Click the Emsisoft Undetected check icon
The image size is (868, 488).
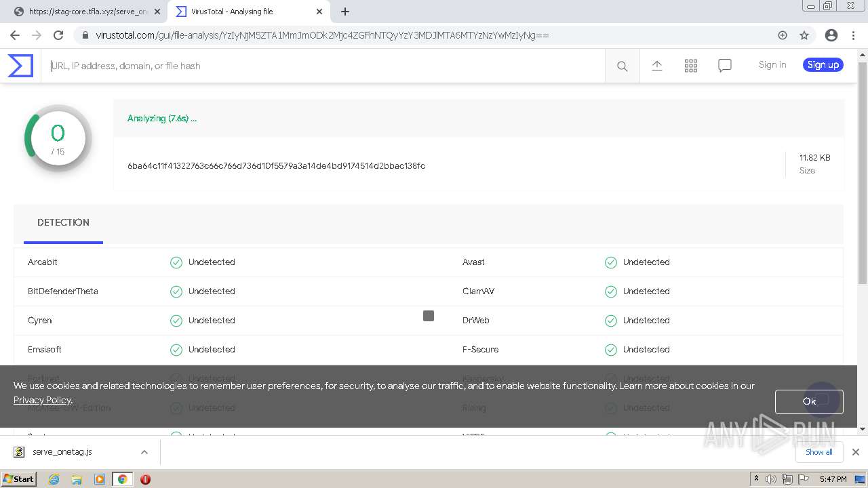click(176, 350)
